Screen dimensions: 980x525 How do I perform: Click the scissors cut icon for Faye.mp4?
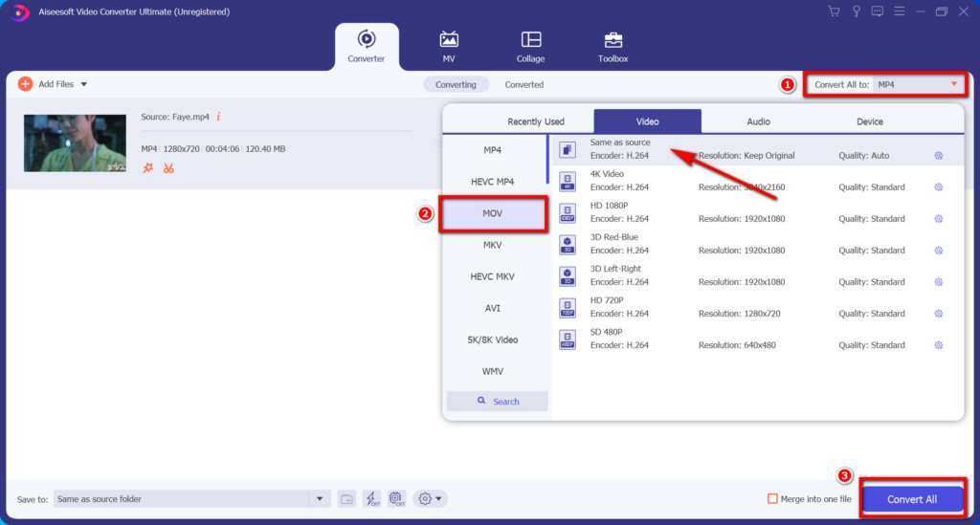[x=168, y=168]
